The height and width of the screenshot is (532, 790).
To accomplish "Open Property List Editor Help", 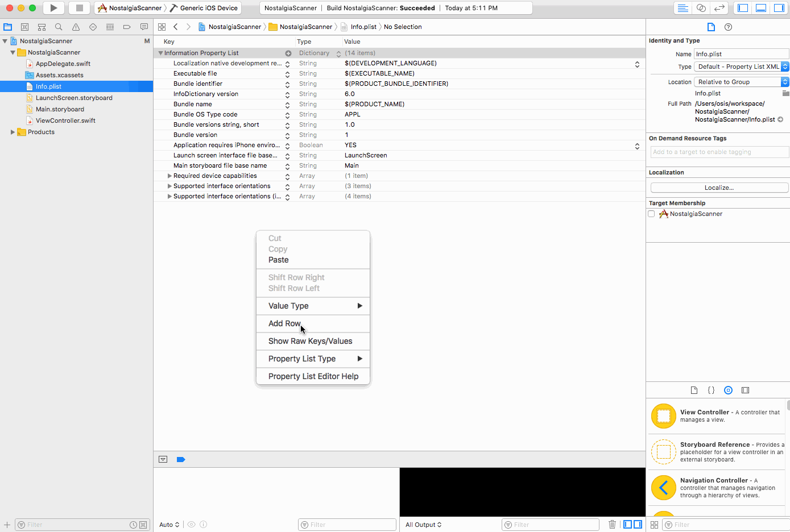I will 313,376.
